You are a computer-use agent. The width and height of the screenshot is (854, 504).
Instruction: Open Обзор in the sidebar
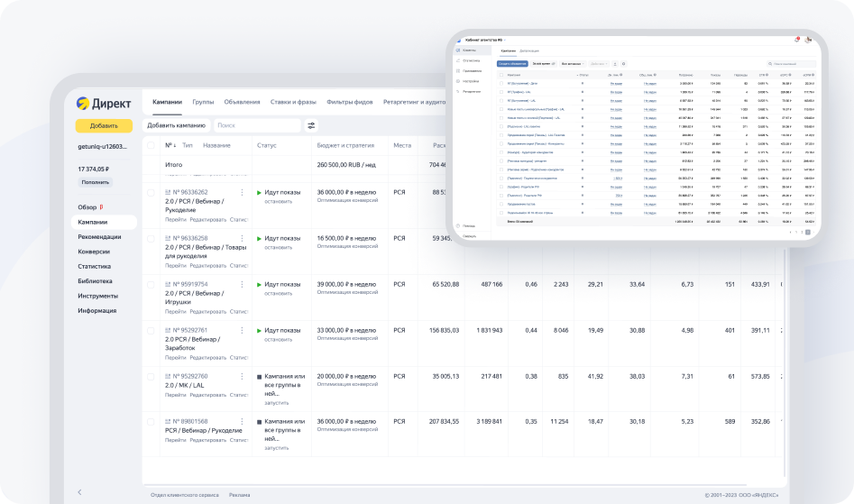coord(87,206)
